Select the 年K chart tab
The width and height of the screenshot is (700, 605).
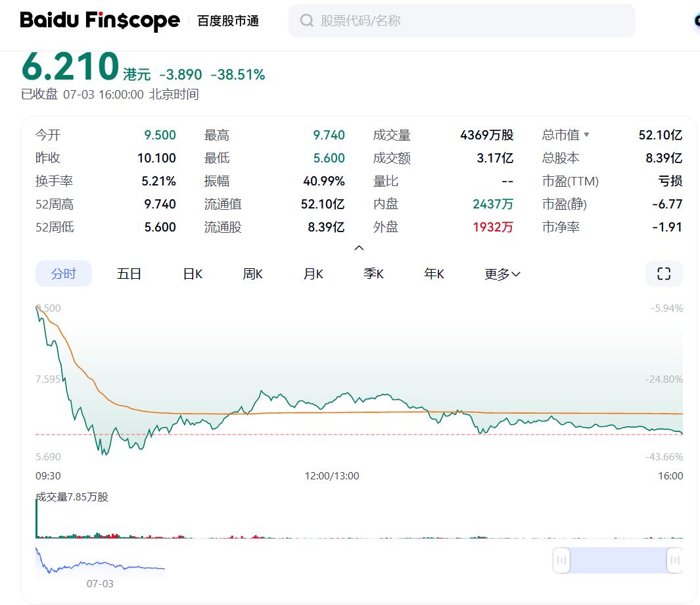[x=434, y=274]
